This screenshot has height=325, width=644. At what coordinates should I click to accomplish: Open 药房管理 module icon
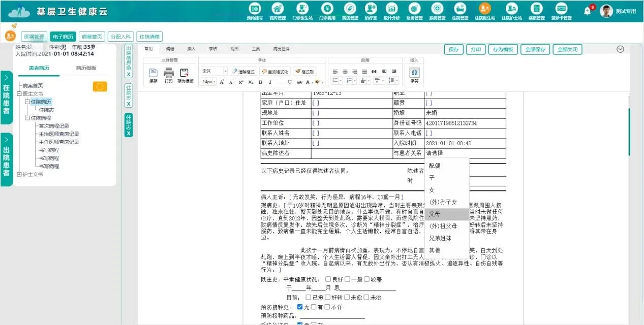[350, 11]
